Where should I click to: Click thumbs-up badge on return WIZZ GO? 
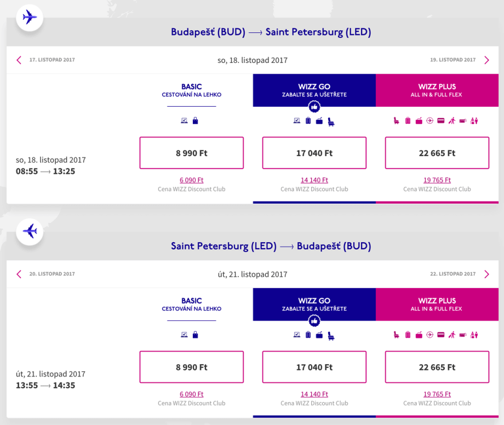click(x=314, y=320)
